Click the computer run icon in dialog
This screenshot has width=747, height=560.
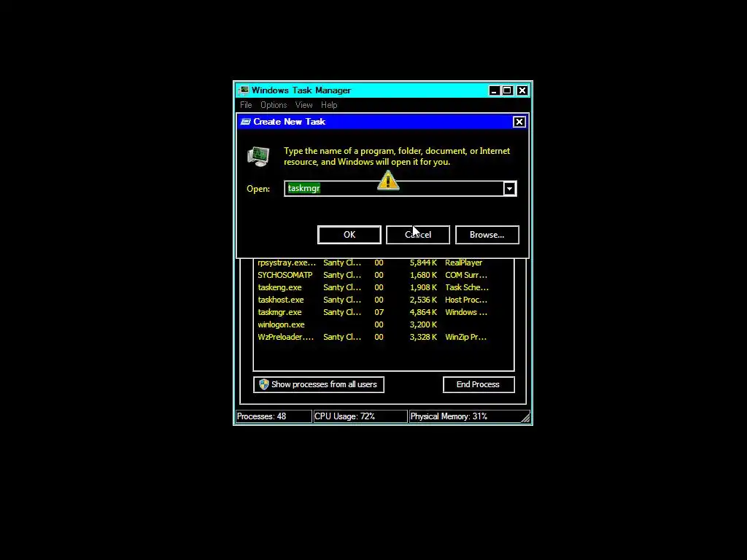tap(258, 157)
